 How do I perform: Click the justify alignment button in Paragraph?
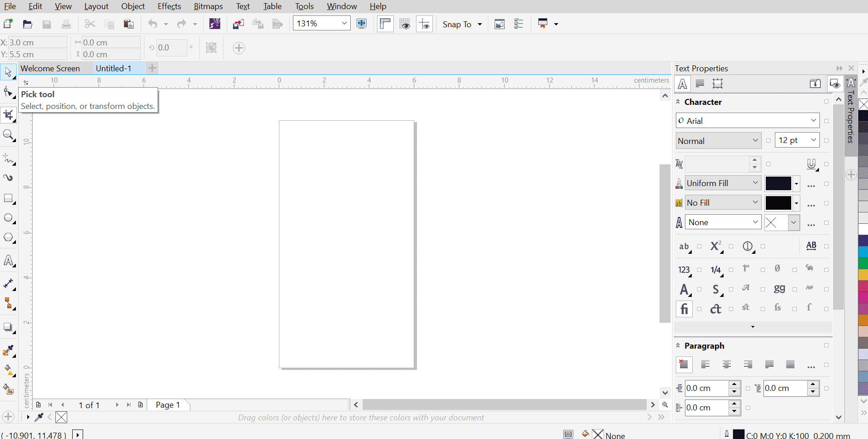[769, 365]
